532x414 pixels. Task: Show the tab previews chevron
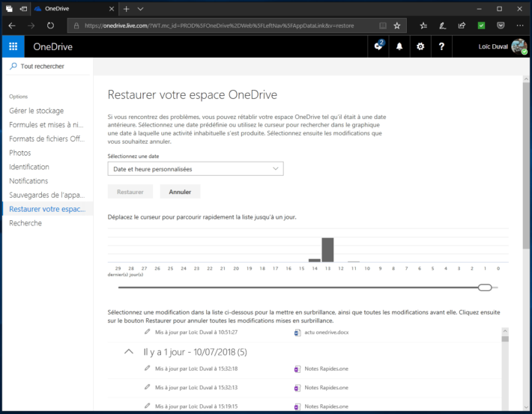140,9
